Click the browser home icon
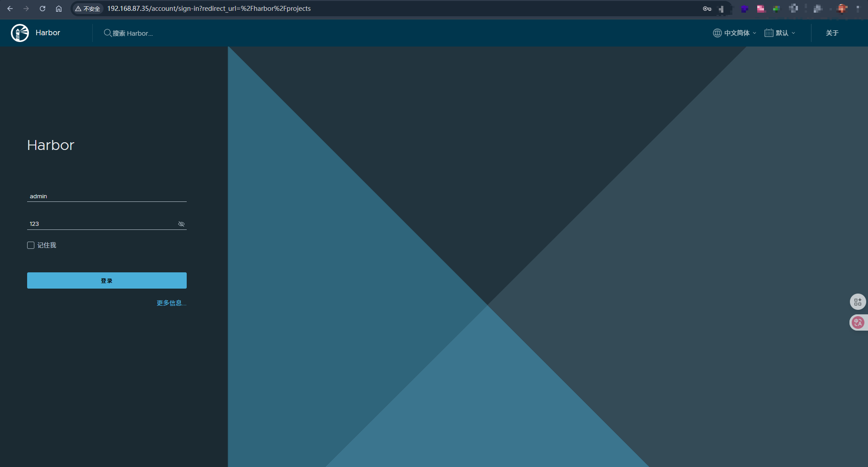This screenshot has width=868, height=467. click(59, 9)
